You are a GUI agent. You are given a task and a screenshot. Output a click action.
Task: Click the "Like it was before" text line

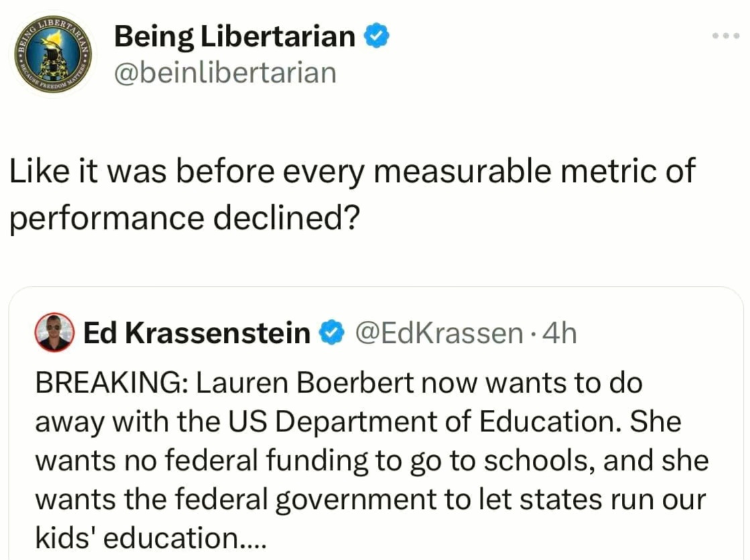352,171
